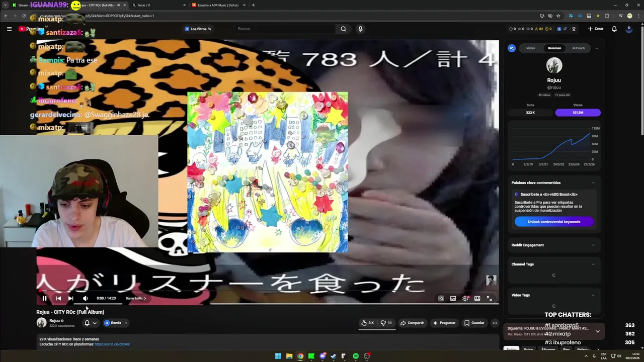This screenshot has height=362, width=644.
Task: Skip to the next video
Action: coord(70,298)
